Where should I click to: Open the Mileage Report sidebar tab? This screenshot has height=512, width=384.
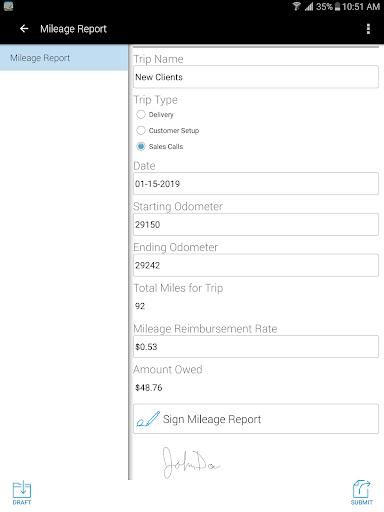(64, 58)
